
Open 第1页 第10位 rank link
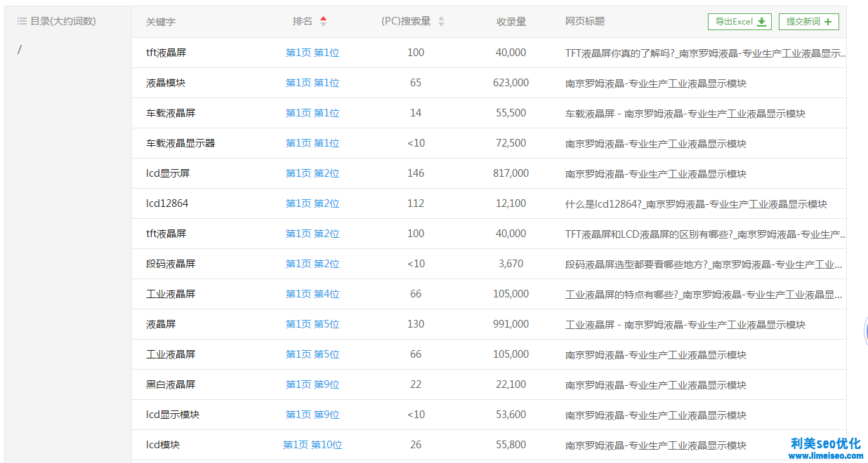313,445
